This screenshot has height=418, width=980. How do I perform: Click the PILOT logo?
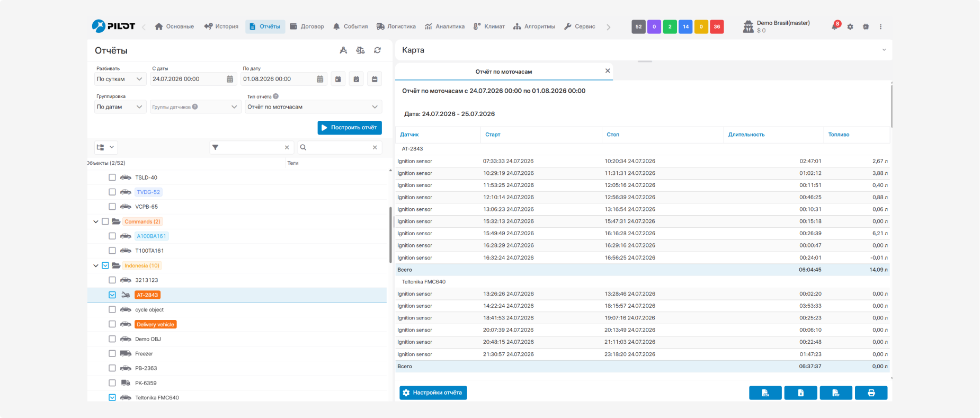click(x=113, y=26)
